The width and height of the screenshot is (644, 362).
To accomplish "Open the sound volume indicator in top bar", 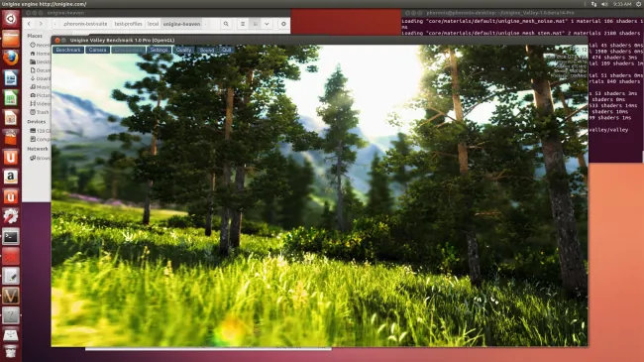I will 604,4.
